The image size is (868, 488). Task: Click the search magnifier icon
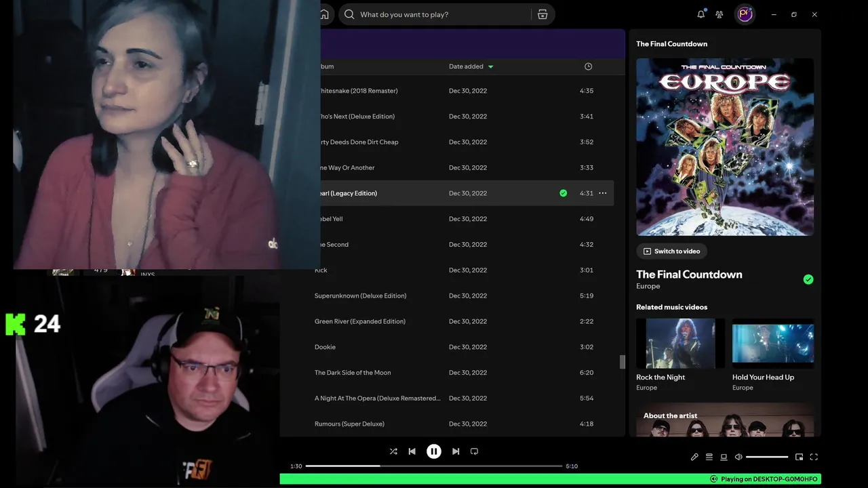(349, 14)
